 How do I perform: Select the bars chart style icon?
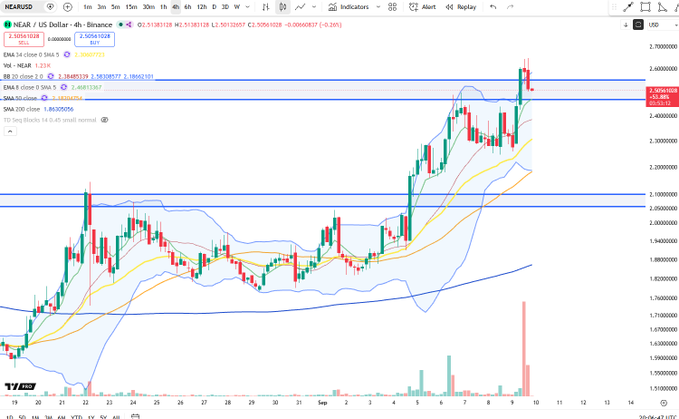tap(265, 7)
